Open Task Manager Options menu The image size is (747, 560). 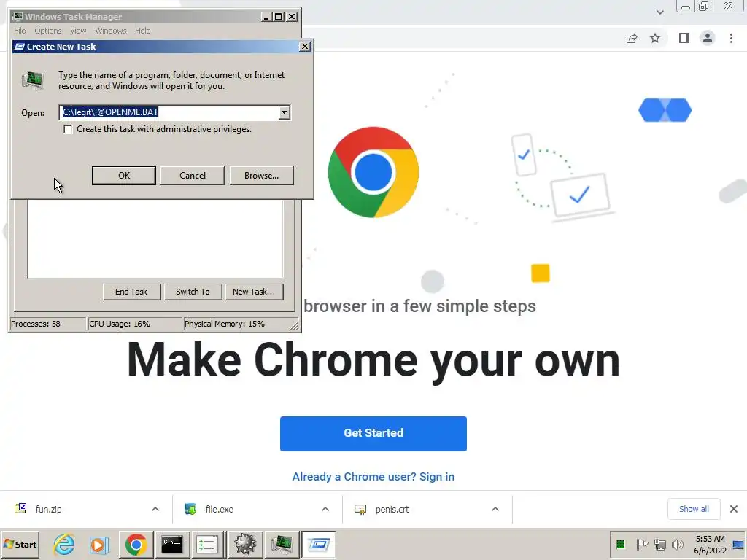[x=47, y=31]
